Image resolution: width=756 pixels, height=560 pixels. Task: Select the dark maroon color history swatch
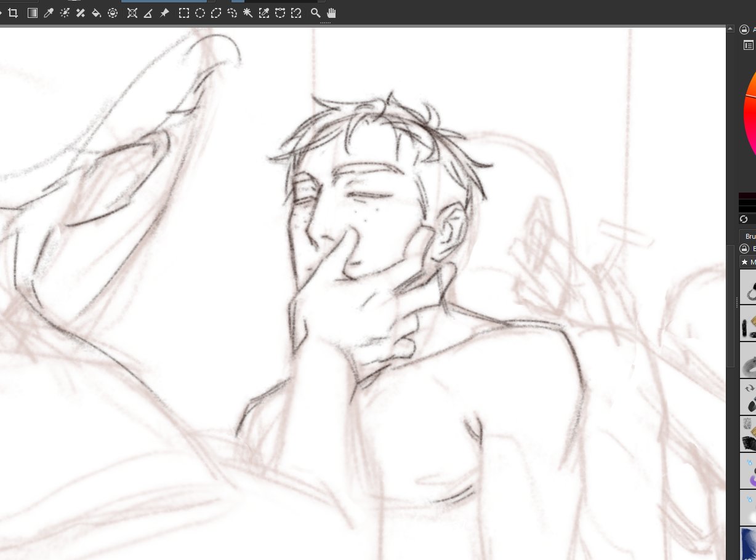click(x=747, y=196)
